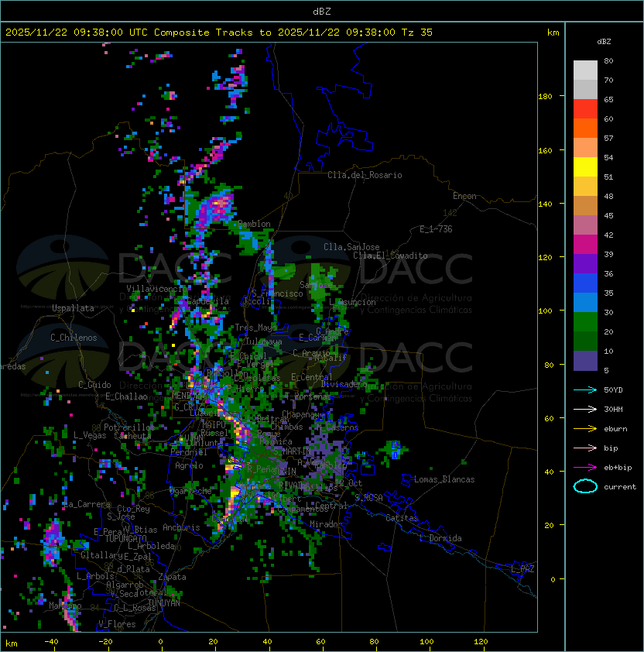Screen dimensions: 644x652
Task: Click the 'Tres_Mayo' map label
Action: (x=255, y=328)
